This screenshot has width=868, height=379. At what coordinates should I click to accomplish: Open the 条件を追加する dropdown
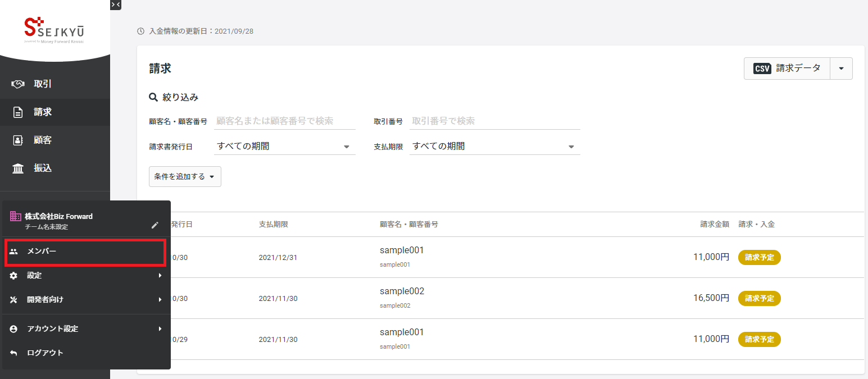[x=185, y=176]
